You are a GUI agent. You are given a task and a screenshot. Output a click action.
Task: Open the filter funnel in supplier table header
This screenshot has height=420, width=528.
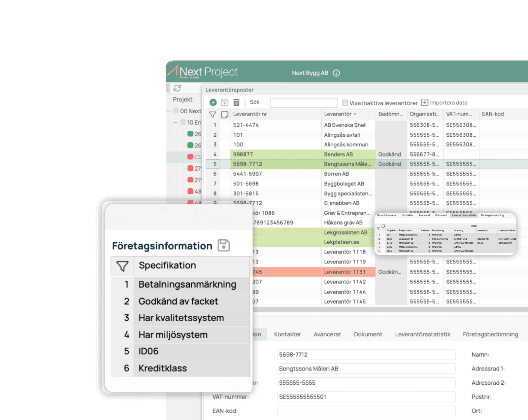point(213,115)
